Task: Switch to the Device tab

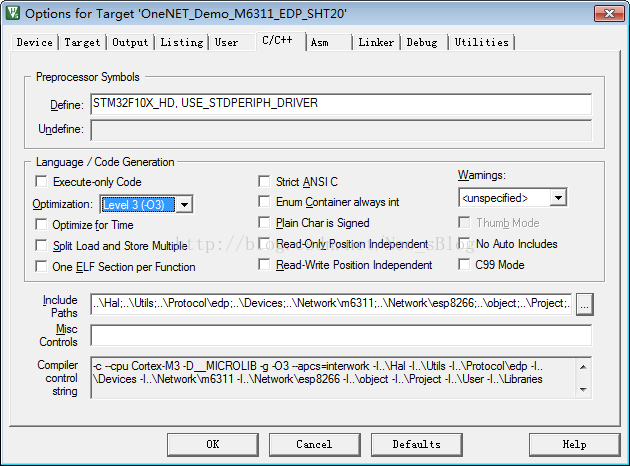Action: (35, 42)
